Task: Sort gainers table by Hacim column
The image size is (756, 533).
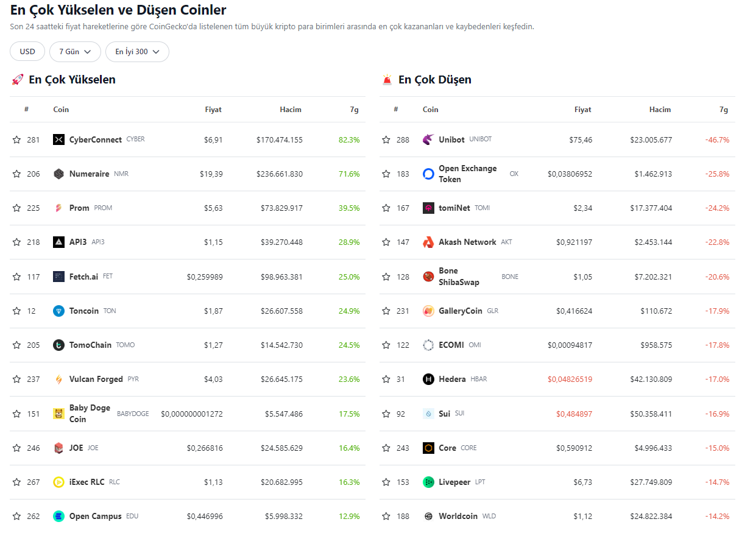Action: [x=291, y=110]
